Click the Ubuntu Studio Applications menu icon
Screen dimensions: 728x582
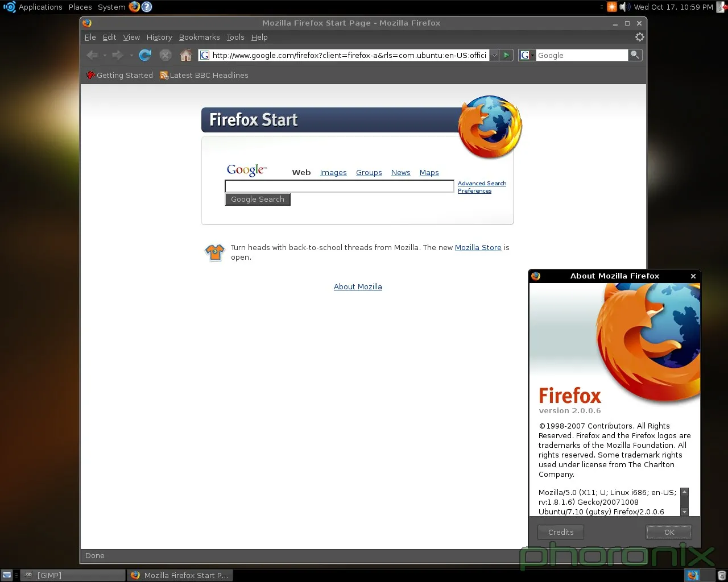[10, 7]
